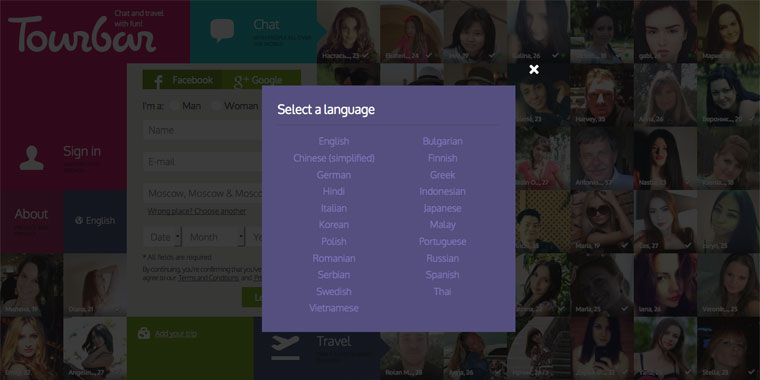Open Maria, 19 profile photo
The width and height of the screenshot is (760, 380).
pyautogui.click(x=602, y=222)
